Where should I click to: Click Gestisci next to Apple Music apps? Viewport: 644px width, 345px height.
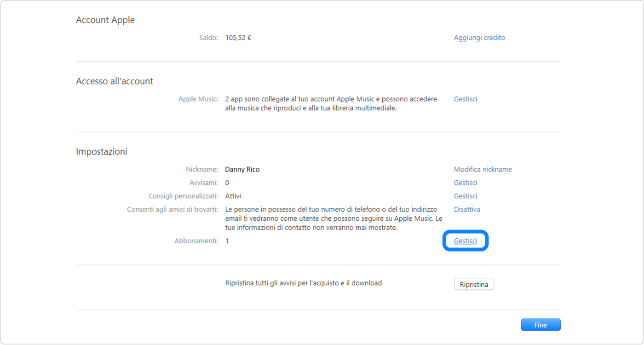(x=465, y=98)
